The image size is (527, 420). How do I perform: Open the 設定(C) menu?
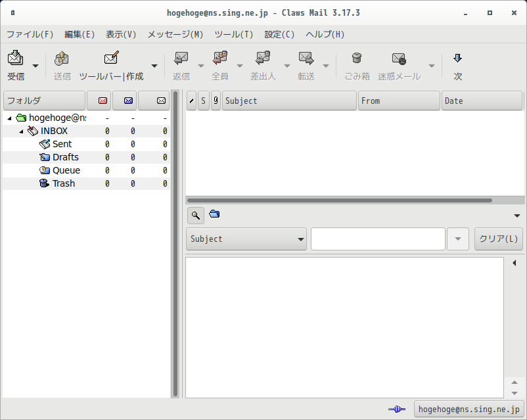(279, 34)
